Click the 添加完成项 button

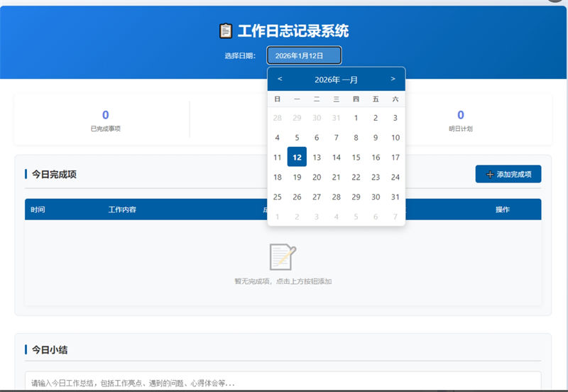point(508,174)
